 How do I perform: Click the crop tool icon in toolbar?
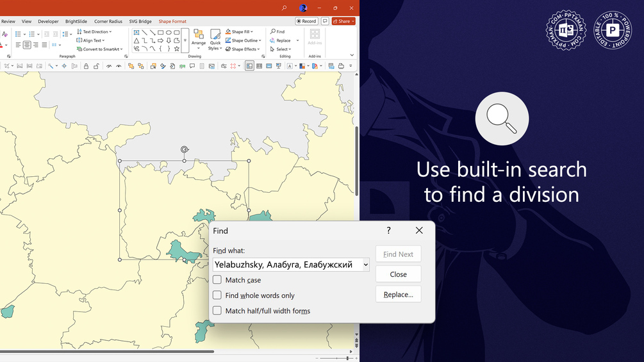[7, 65]
